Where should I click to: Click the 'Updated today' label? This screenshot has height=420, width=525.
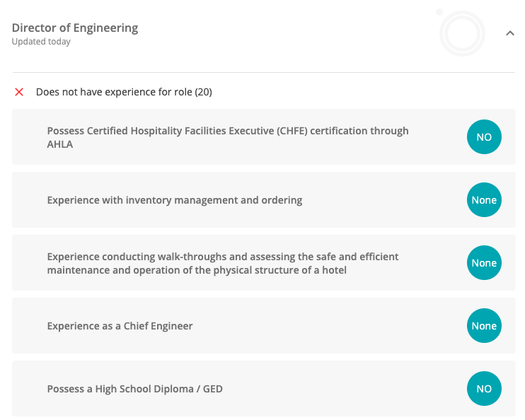(41, 42)
